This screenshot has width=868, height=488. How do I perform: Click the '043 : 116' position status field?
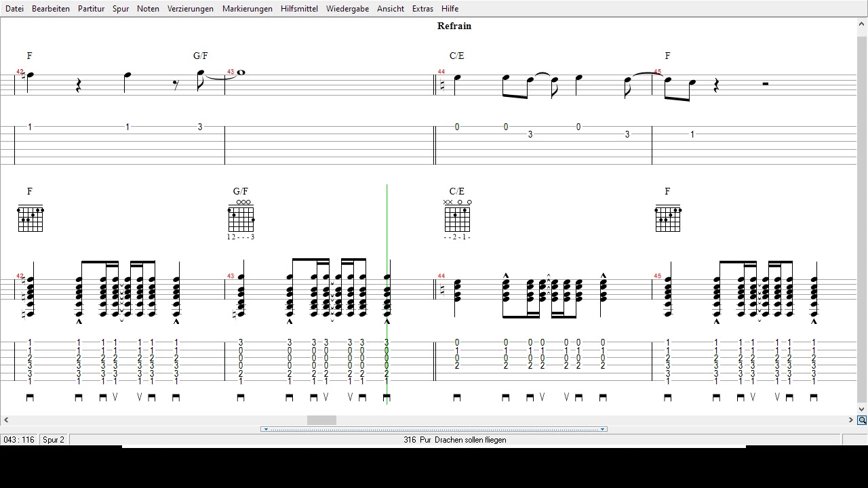(19, 440)
